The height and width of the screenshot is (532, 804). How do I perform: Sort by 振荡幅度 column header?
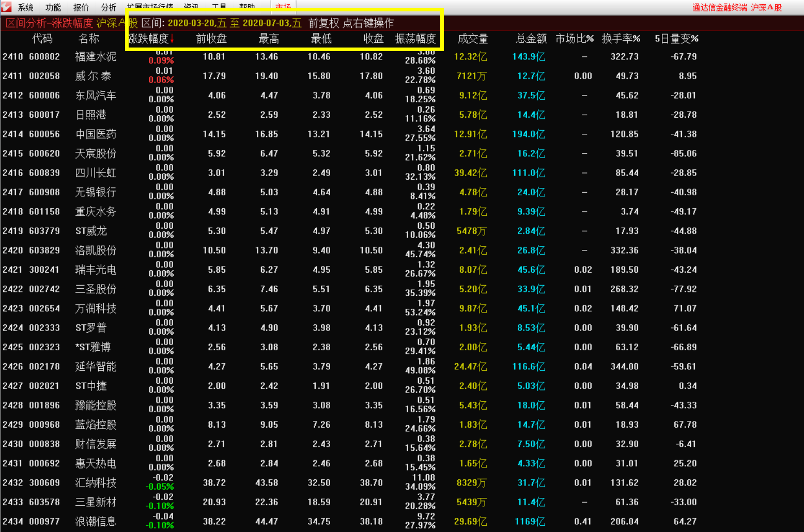[x=415, y=39]
